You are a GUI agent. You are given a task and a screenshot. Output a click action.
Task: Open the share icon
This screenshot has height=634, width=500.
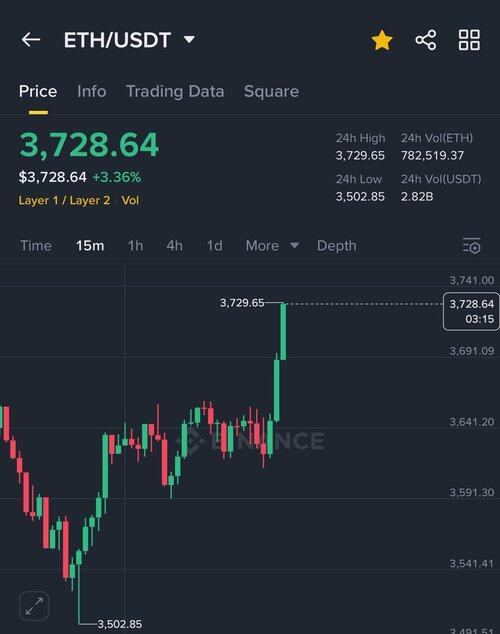(426, 40)
